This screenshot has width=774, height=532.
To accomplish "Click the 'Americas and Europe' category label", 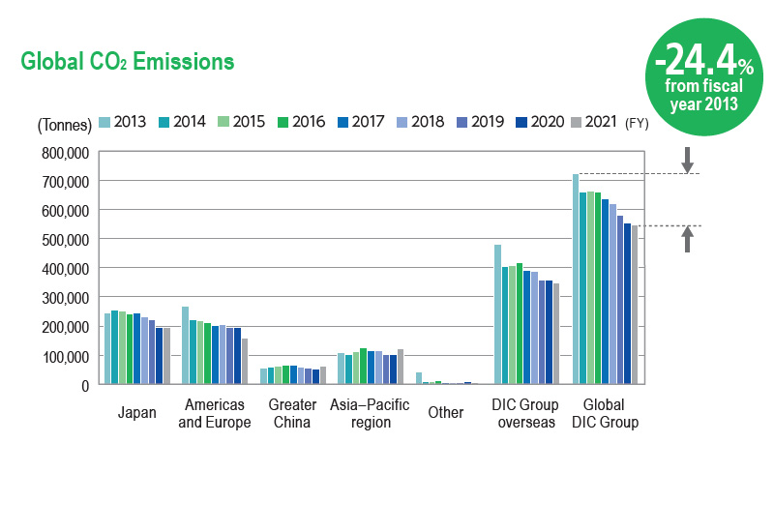I will (215, 414).
